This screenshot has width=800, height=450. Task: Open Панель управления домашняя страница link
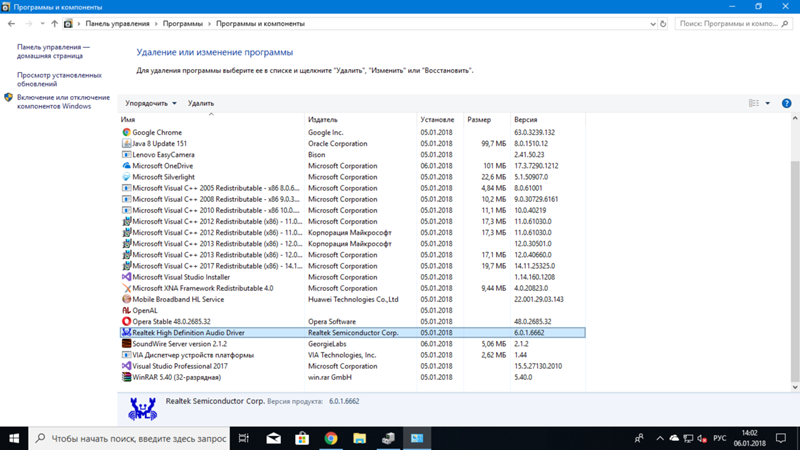pyautogui.click(x=53, y=51)
